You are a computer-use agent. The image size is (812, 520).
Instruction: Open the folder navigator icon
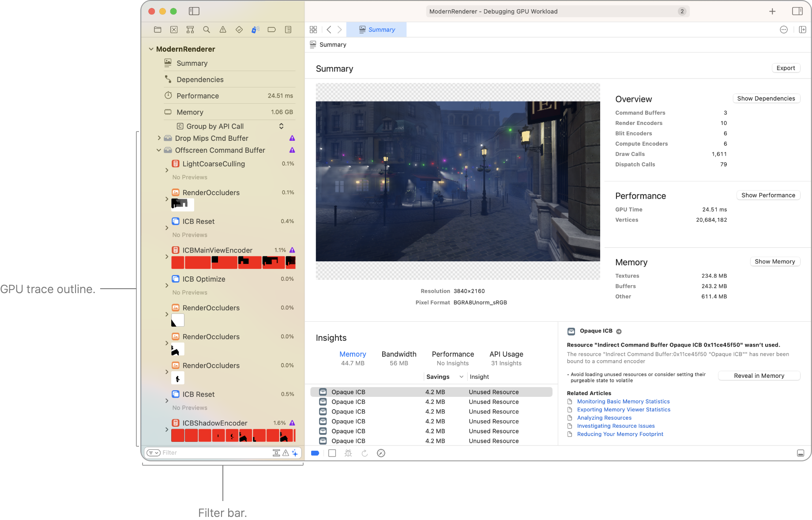point(158,30)
